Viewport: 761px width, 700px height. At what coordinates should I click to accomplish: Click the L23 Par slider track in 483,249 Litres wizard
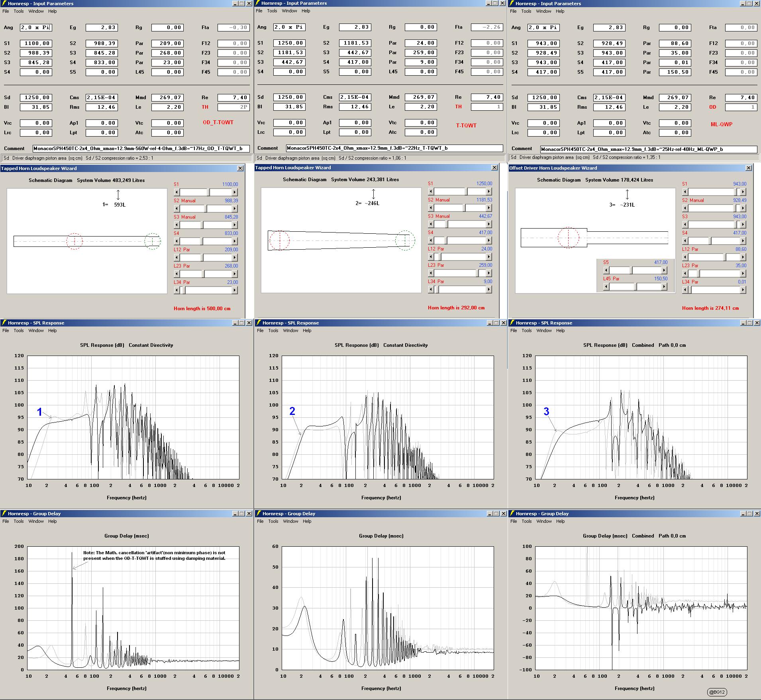click(206, 274)
